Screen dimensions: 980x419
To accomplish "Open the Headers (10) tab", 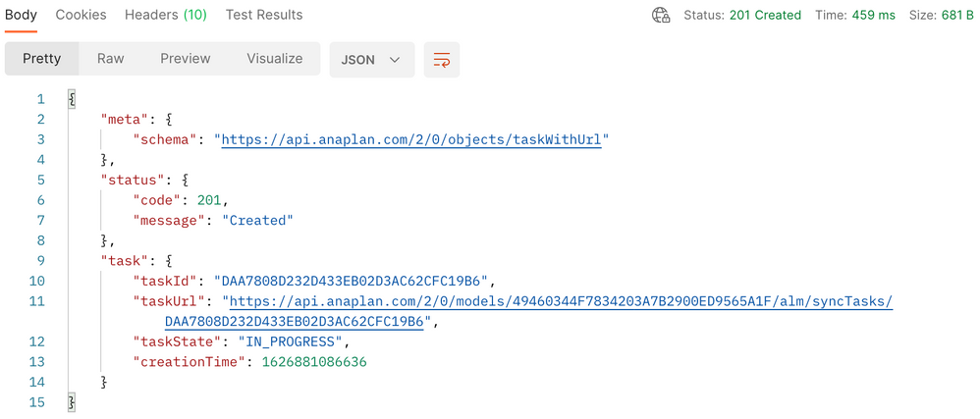I will click(x=166, y=15).
